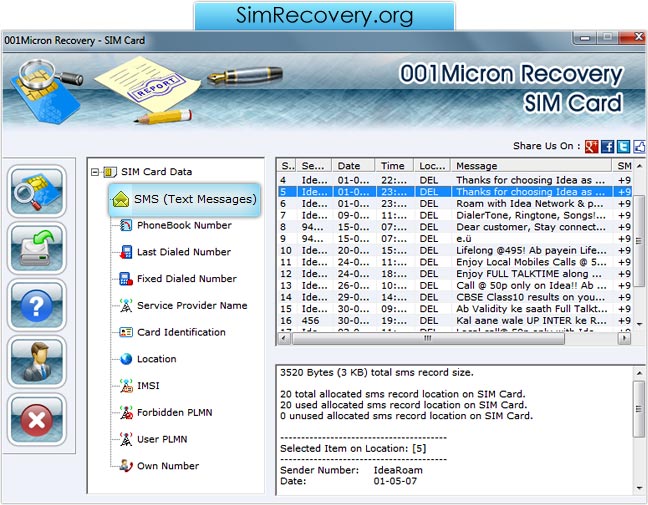Select IMSI tree label
Image resolution: width=648 pixels, height=505 pixels.
pos(148,386)
